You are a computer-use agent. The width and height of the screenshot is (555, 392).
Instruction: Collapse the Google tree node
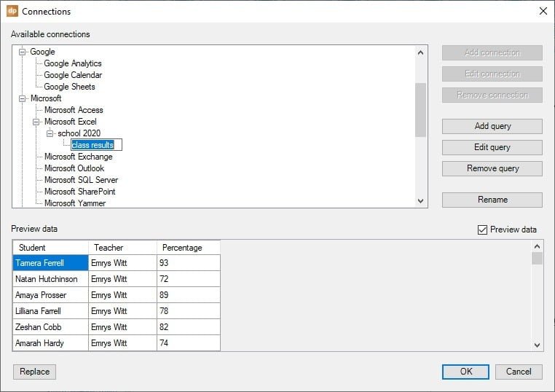23,52
